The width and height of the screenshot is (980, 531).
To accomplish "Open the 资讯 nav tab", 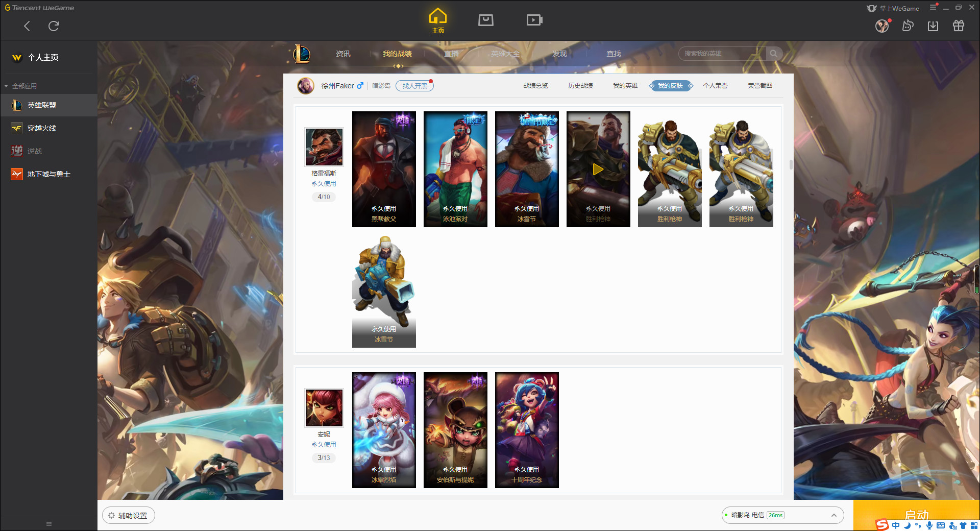I will point(343,54).
